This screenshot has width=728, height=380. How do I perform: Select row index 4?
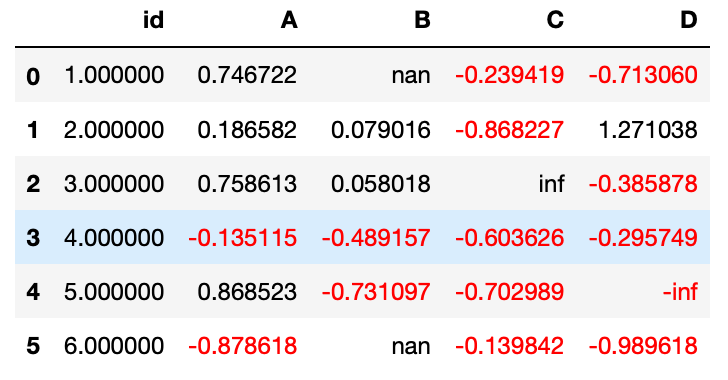[x=33, y=292]
